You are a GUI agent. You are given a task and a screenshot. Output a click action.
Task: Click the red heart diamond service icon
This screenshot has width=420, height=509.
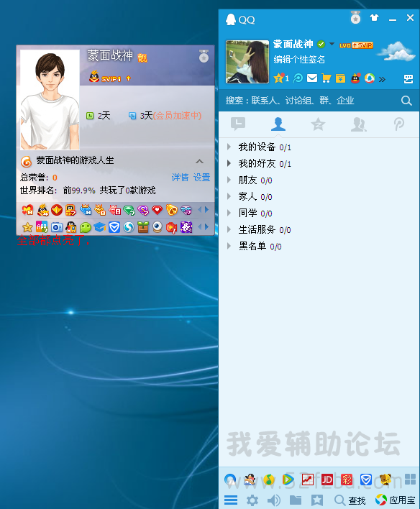[x=157, y=210]
